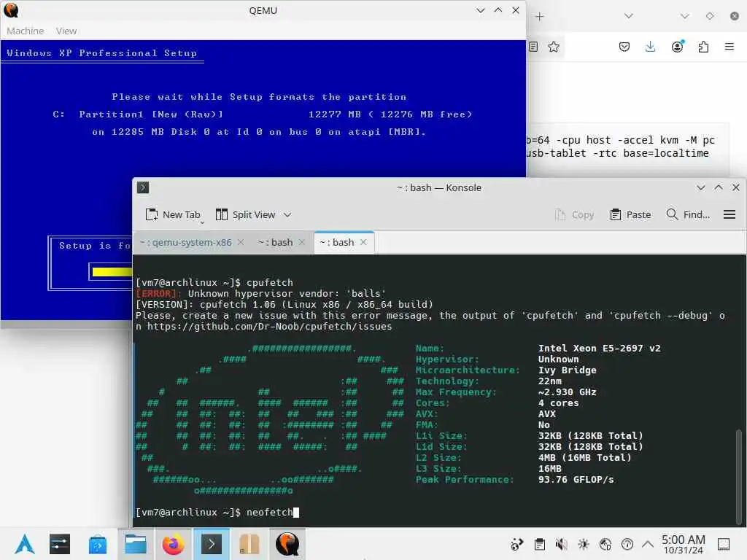This screenshot has height=560, width=747.
Task: Open the Machine menu in QEMU
Action: click(26, 31)
